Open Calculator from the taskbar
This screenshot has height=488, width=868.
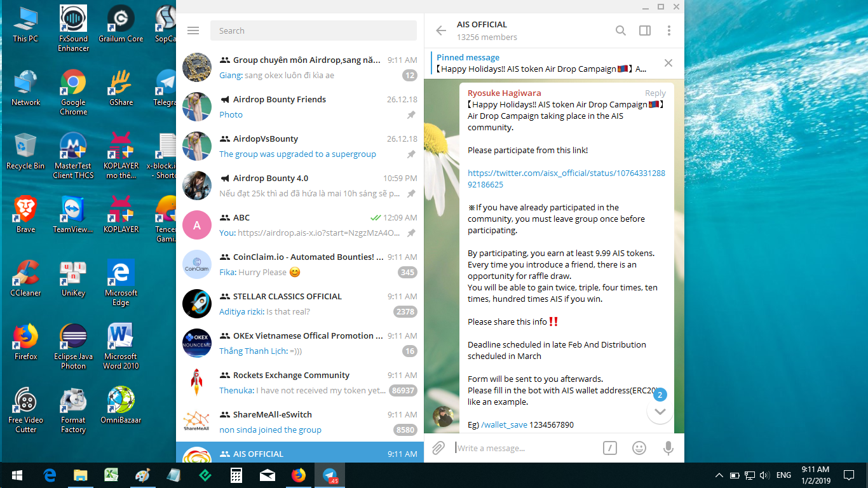pyautogui.click(x=236, y=475)
